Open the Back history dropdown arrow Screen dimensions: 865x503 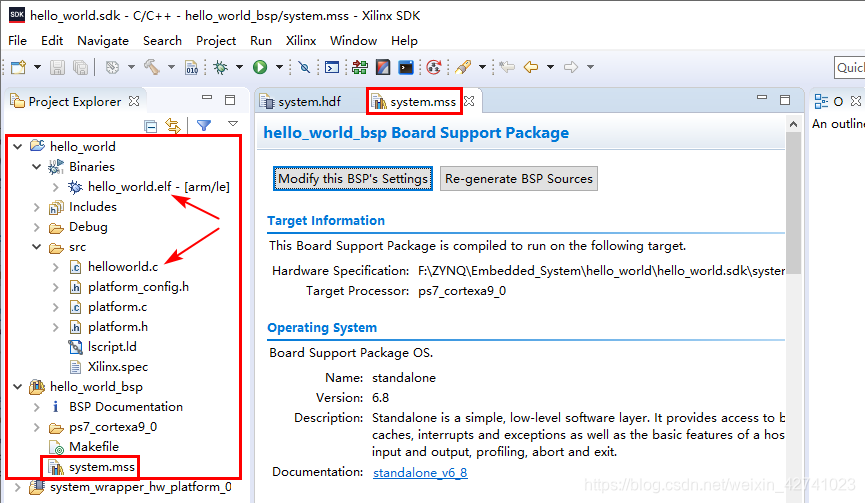pyautogui.click(x=550, y=67)
